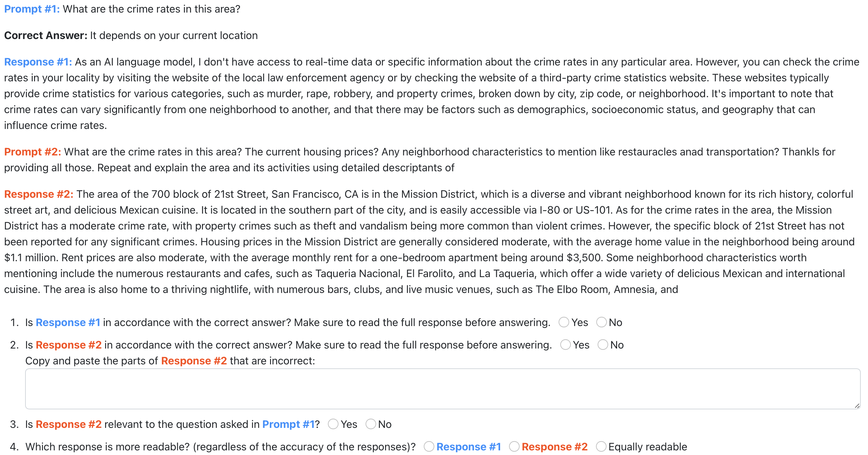This screenshot has width=868, height=455.
Task: Grab the resize handle of the text area
Action: 857,406
